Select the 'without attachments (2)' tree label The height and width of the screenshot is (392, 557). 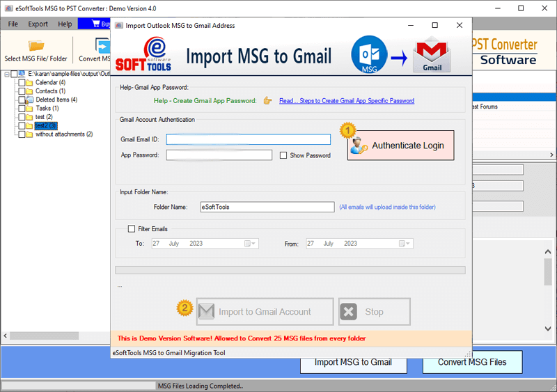point(64,134)
